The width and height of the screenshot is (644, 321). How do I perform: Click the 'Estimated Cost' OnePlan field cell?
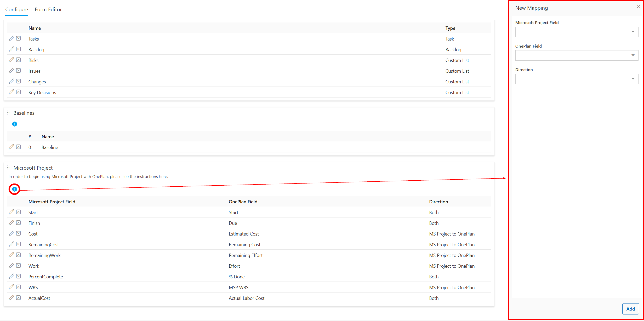(x=244, y=234)
